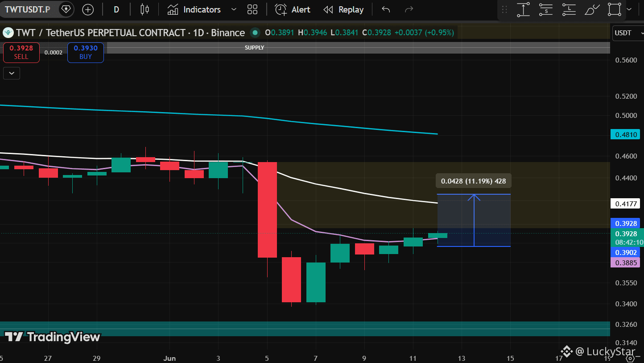Screen dimensions: 644x363
Task: Click the countdown timer 08:42:10 label
Action: pos(629,242)
